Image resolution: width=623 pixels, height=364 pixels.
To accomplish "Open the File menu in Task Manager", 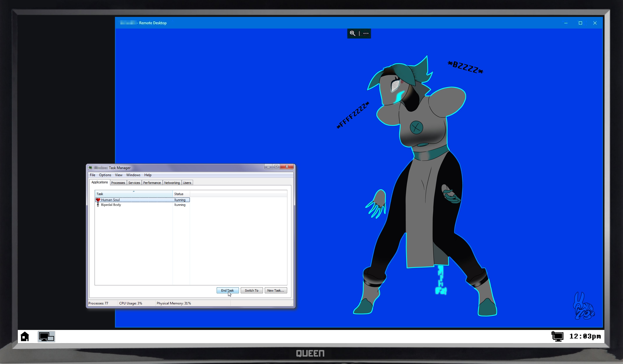I will (93, 175).
